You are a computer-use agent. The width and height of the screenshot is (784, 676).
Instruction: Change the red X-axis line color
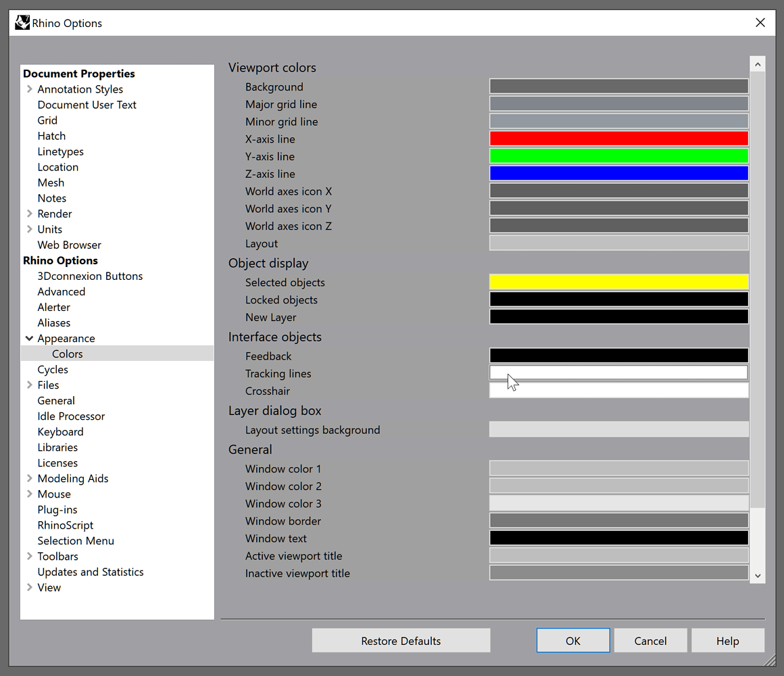(x=618, y=138)
